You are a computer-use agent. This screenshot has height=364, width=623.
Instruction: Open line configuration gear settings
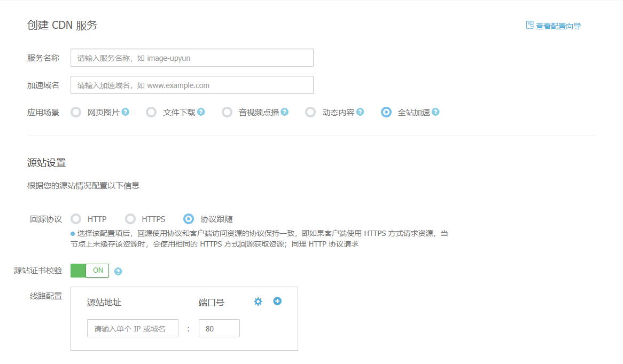[258, 302]
